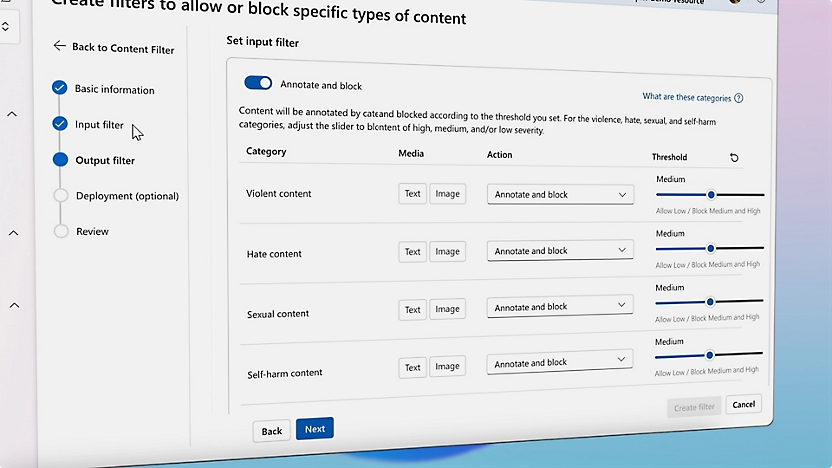Viewport: 832px width, 468px height.
Task: Click the Category column header
Action: [x=266, y=151]
